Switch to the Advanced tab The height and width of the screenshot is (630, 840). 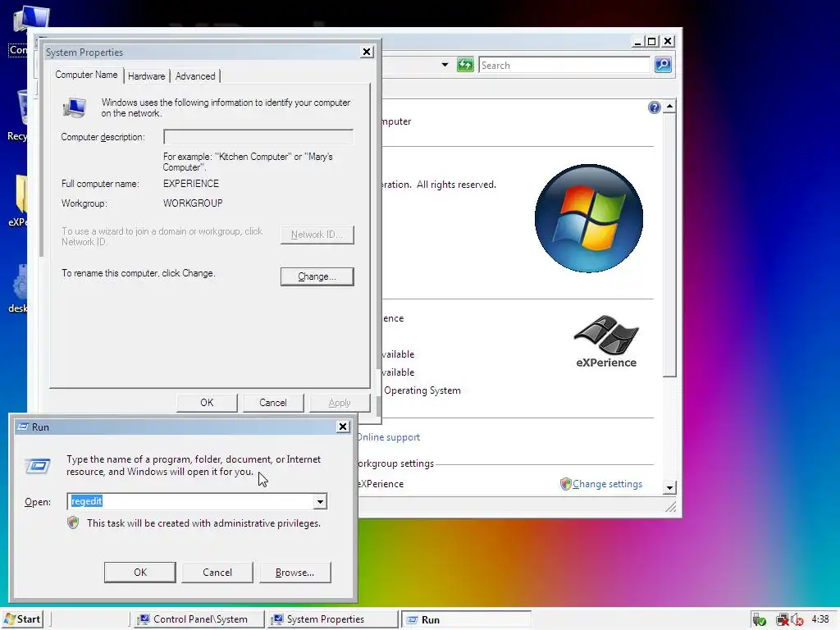point(195,76)
